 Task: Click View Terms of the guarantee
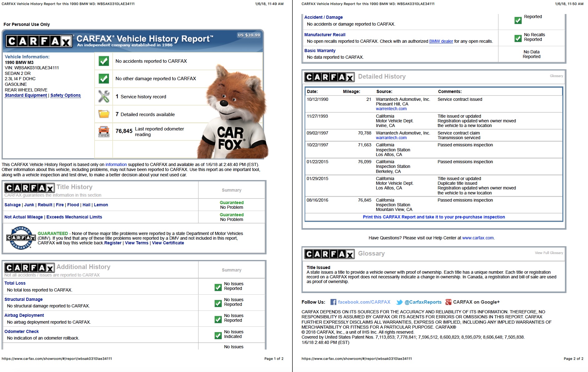(137, 243)
